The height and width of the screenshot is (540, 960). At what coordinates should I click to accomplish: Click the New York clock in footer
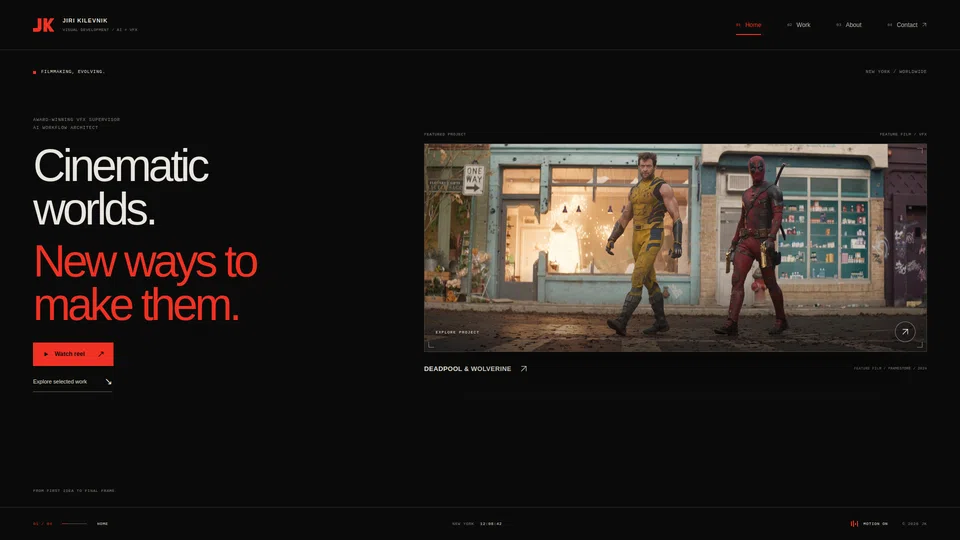(477, 524)
